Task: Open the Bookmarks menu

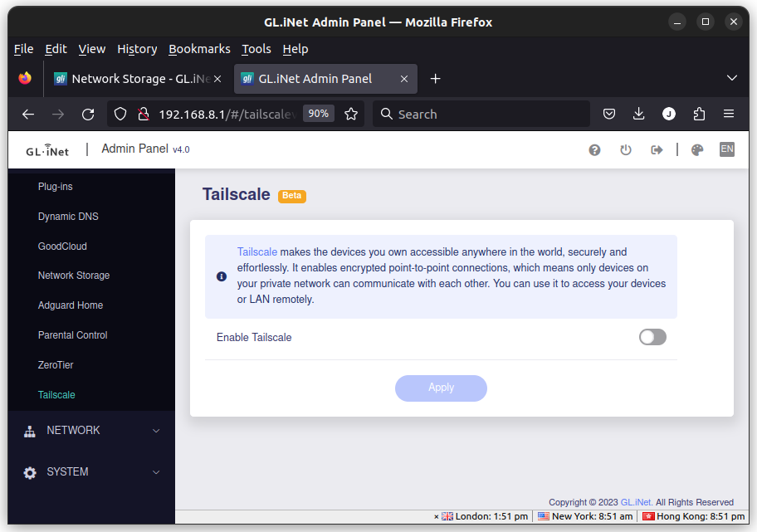Action: click(199, 49)
